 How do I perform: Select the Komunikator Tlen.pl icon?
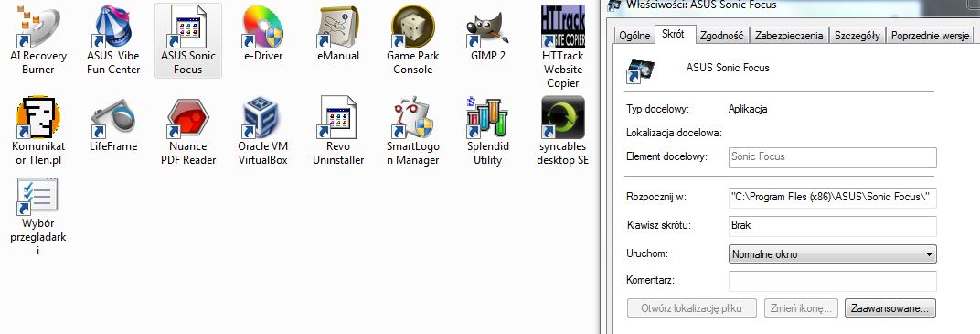pyautogui.click(x=38, y=118)
